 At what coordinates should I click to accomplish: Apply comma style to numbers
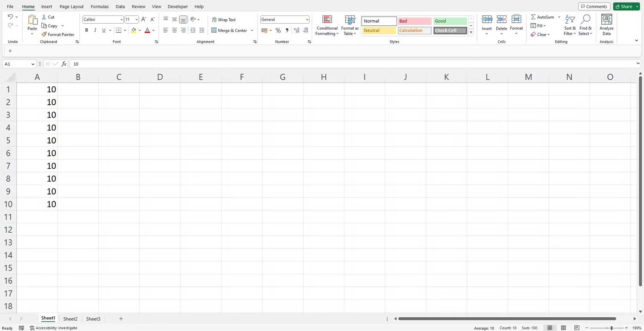[287, 30]
